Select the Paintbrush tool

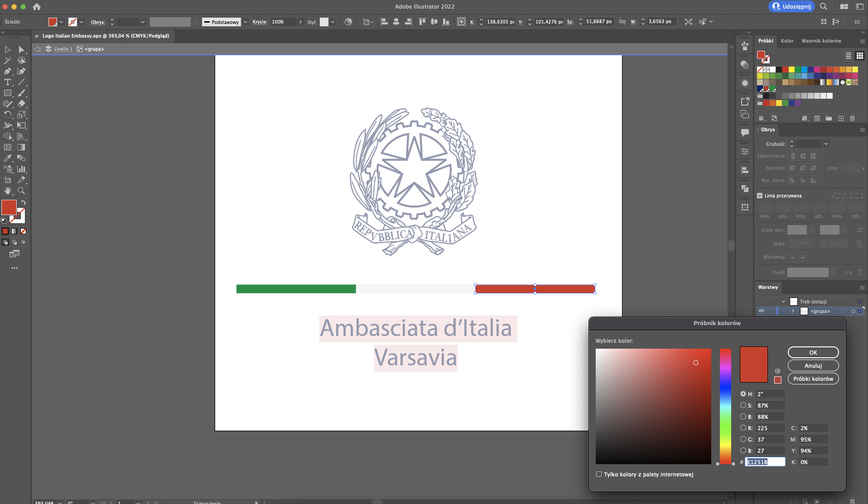coord(21,93)
